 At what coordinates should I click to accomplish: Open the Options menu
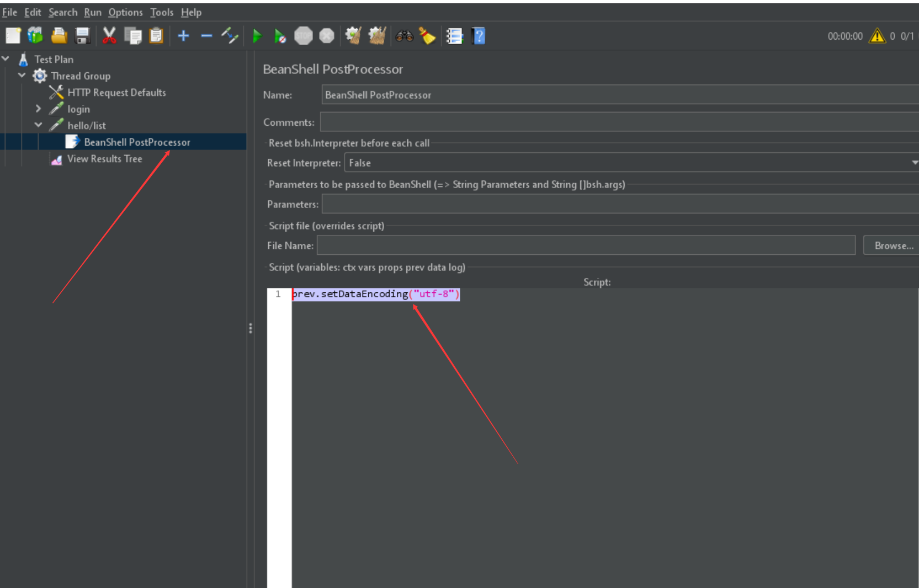125,12
